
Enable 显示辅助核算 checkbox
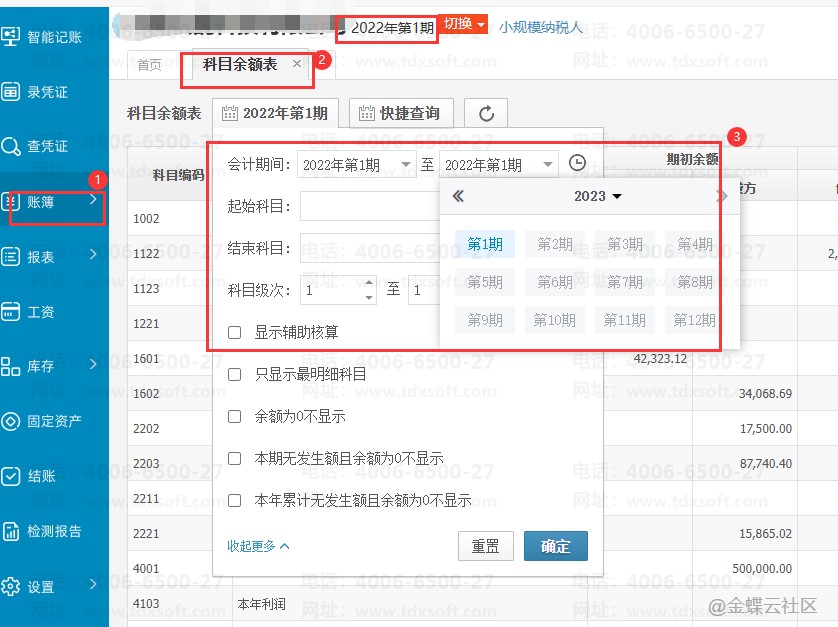pyautogui.click(x=235, y=332)
